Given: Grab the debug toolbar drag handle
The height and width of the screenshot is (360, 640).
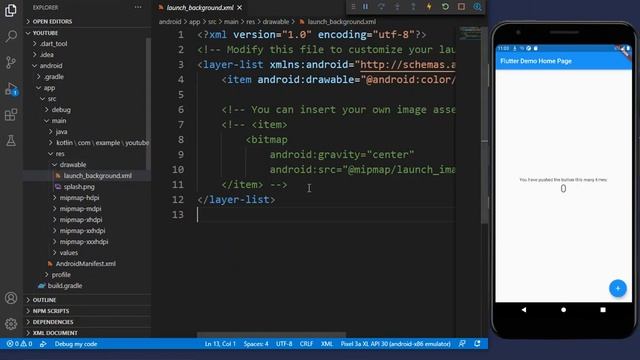Looking at the screenshot, I should click(353, 7).
